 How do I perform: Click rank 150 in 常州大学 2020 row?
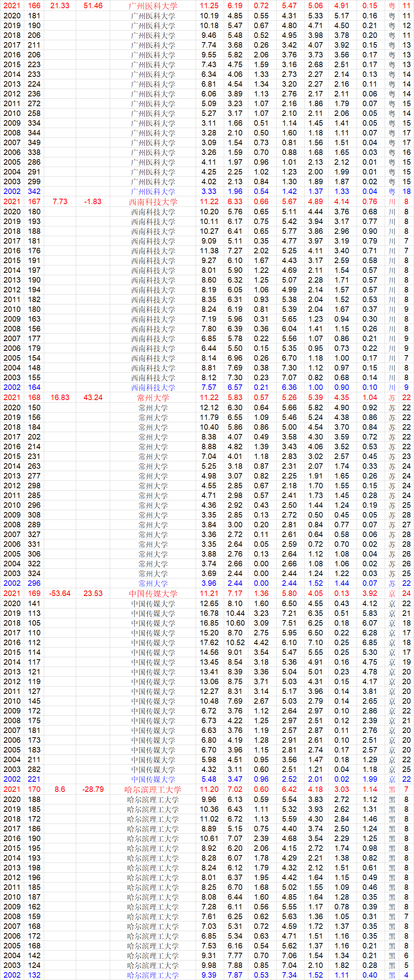pos(34,407)
